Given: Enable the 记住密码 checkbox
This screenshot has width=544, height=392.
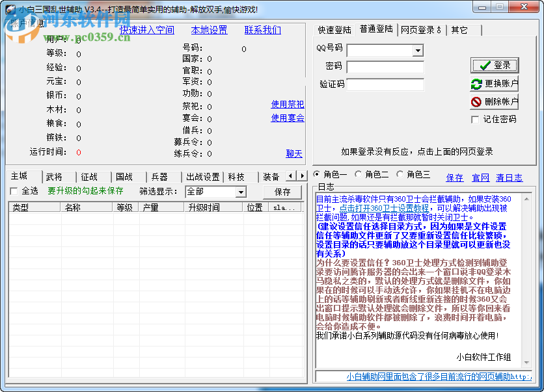Looking at the screenshot, I should pos(475,120).
